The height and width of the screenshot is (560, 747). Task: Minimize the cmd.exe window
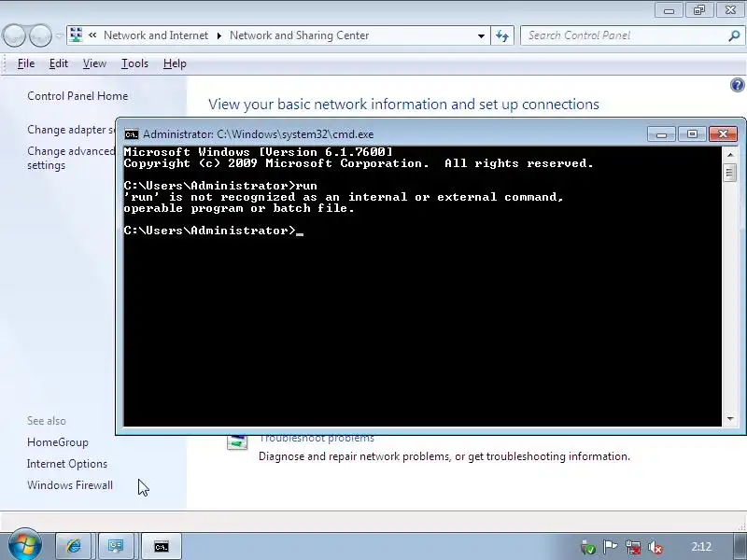(661, 134)
